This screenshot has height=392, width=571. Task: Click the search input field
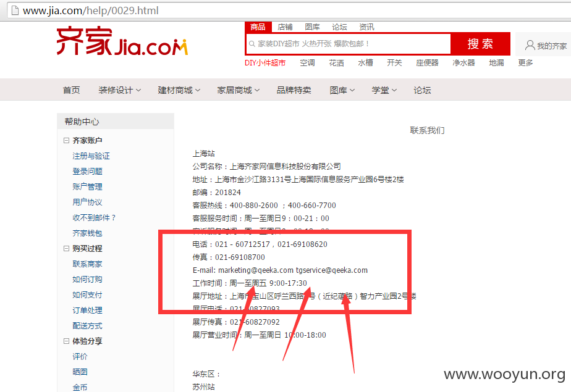(349, 44)
